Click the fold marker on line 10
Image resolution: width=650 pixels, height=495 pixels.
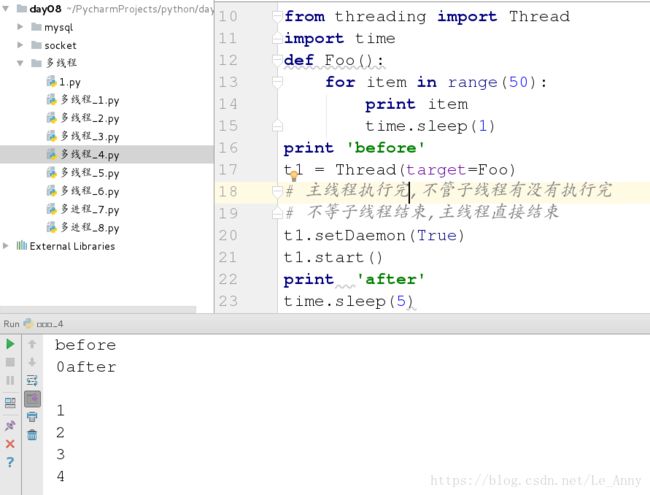tap(277, 17)
